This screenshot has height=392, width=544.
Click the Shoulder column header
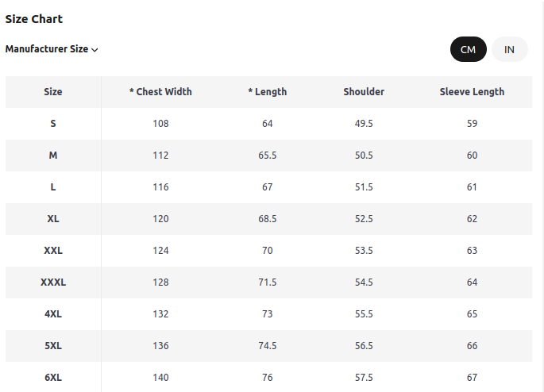point(364,92)
